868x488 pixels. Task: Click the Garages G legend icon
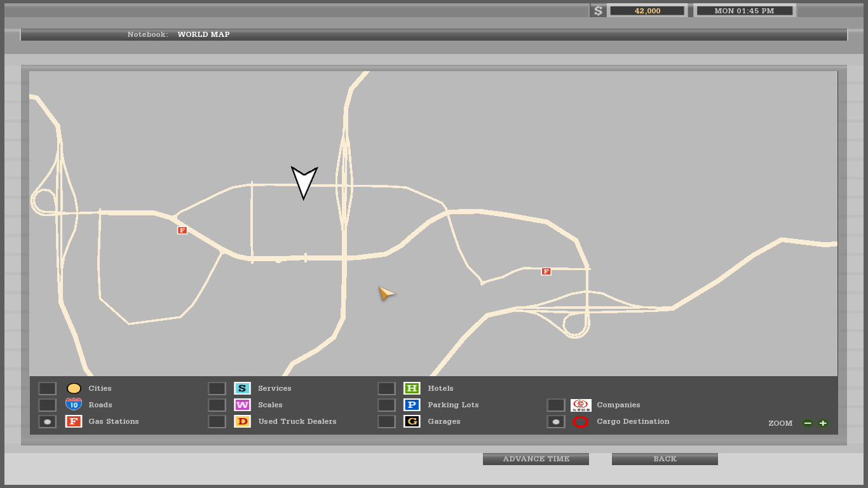412,421
